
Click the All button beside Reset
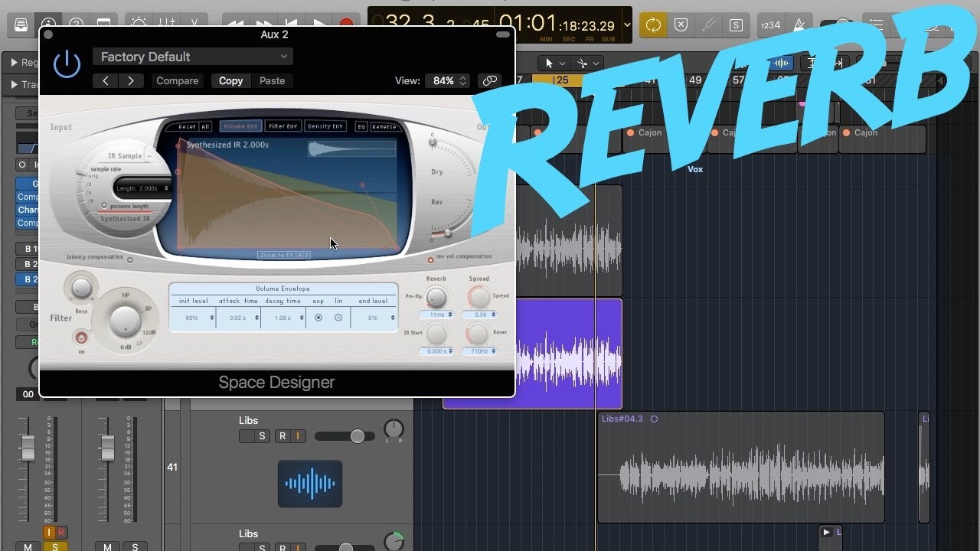tap(205, 127)
